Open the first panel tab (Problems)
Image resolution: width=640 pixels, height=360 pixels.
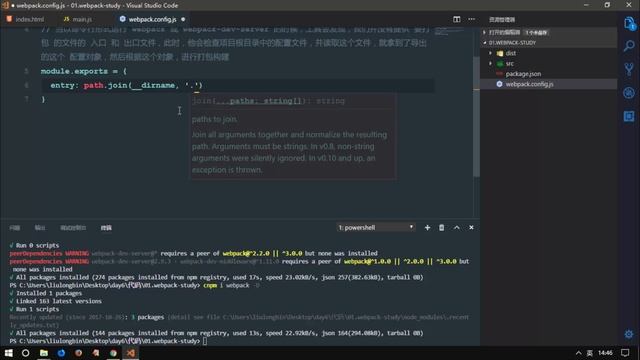click(15, 228)
